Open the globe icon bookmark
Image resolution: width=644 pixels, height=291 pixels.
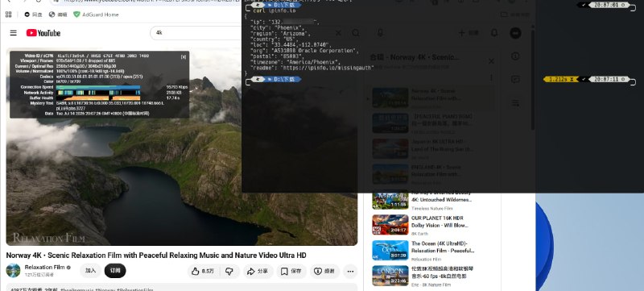(x=57, y=15)
